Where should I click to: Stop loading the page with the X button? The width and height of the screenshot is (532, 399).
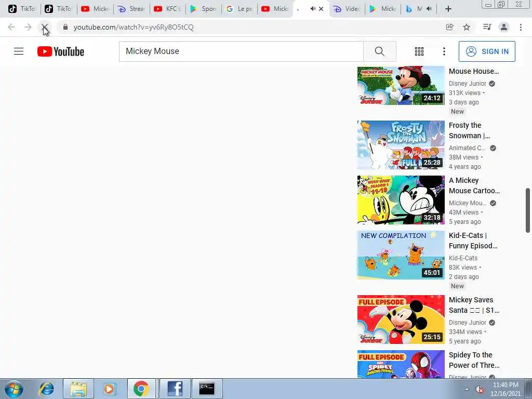(x=45, y=27)
